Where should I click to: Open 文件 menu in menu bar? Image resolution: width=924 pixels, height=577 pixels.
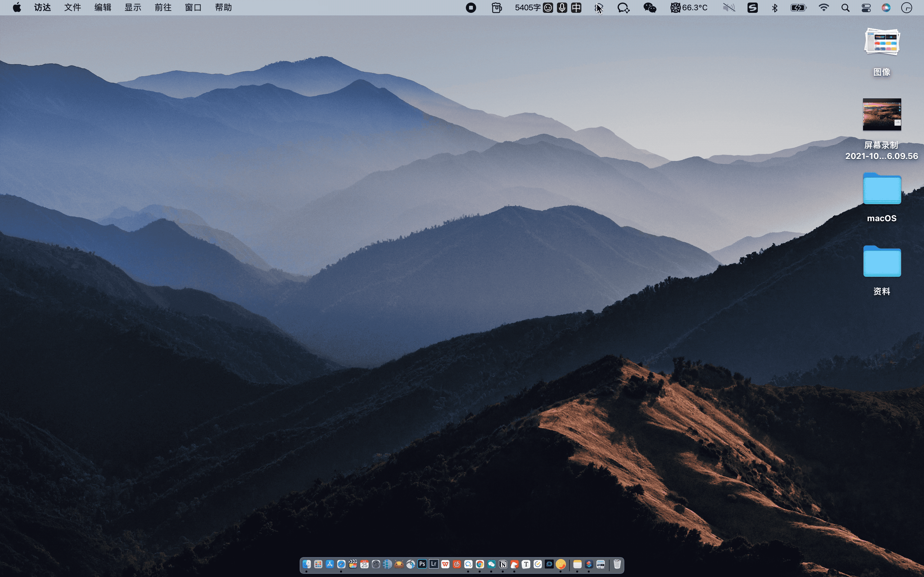(73, 7)
